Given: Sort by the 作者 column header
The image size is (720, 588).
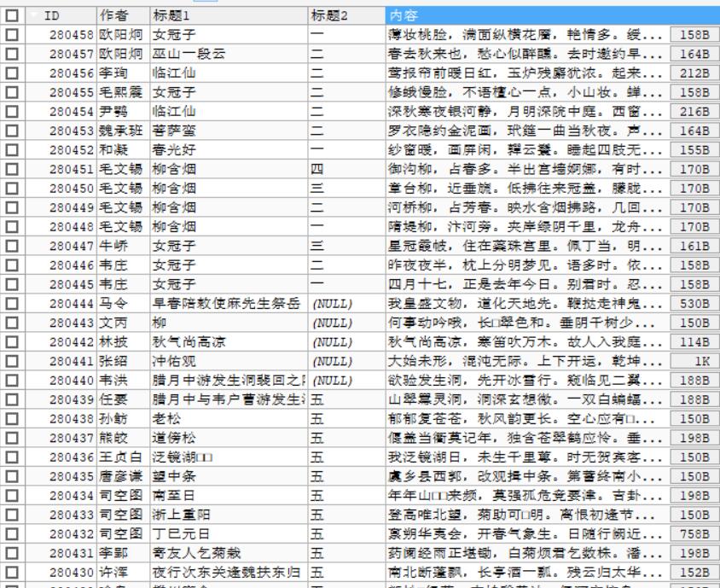Looking at the screenshot, I should pyautogui.click(x=123, y=15).
